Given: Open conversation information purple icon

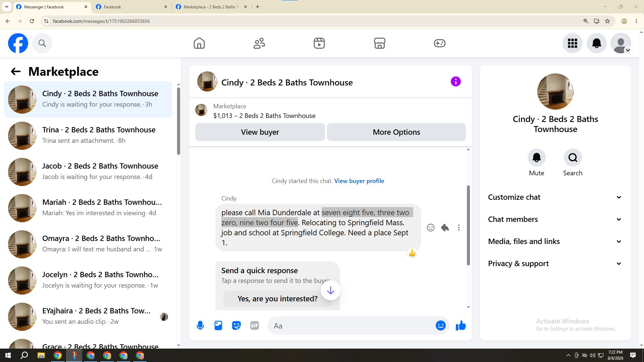Looking at the screenshot, I should click(455, 81).
